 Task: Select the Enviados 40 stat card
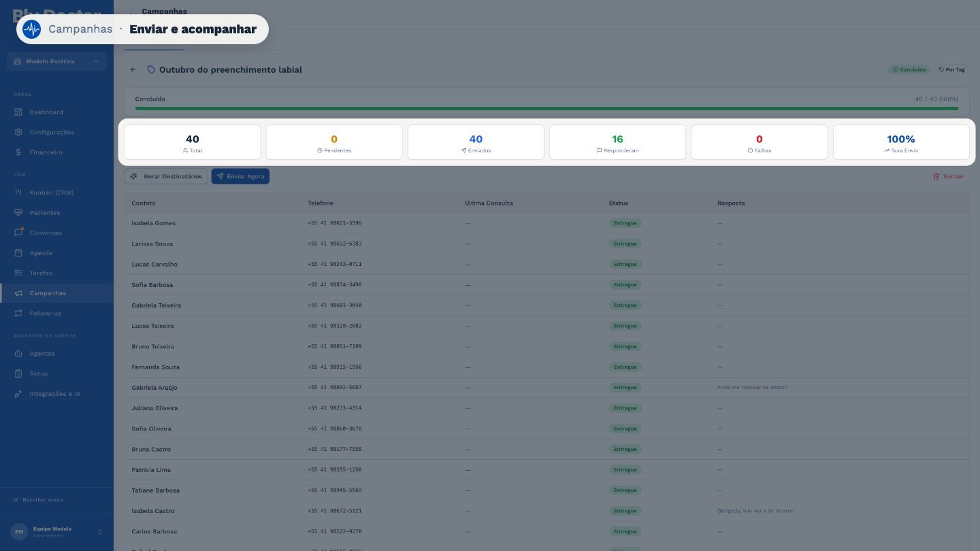476,142
